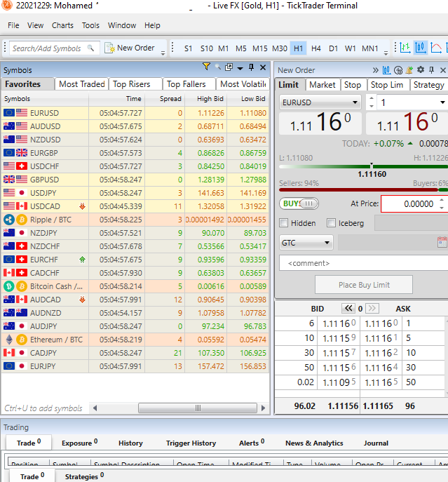Select the D1 timeframe
This screenshot has width=448, height=482.
point(333,48)
